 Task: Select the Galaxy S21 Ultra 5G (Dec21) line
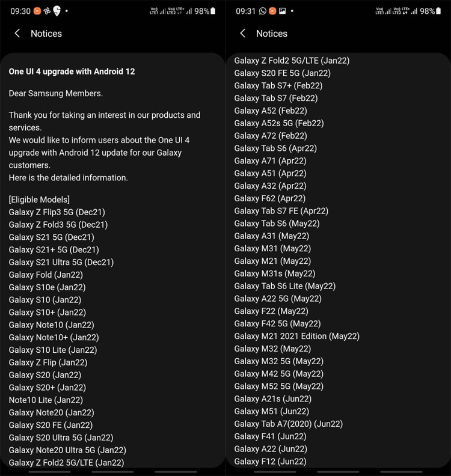(61, 262)
